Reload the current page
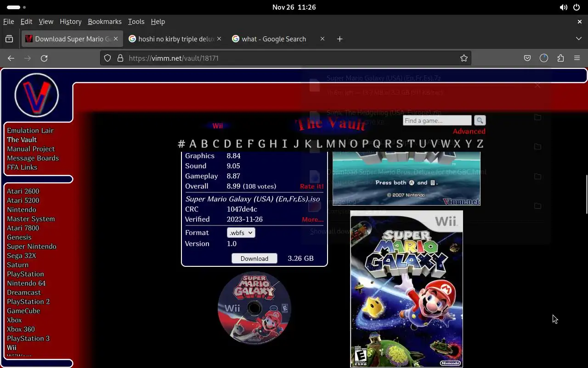The width and height of the screenshot is (588, 368). (44, 58)
